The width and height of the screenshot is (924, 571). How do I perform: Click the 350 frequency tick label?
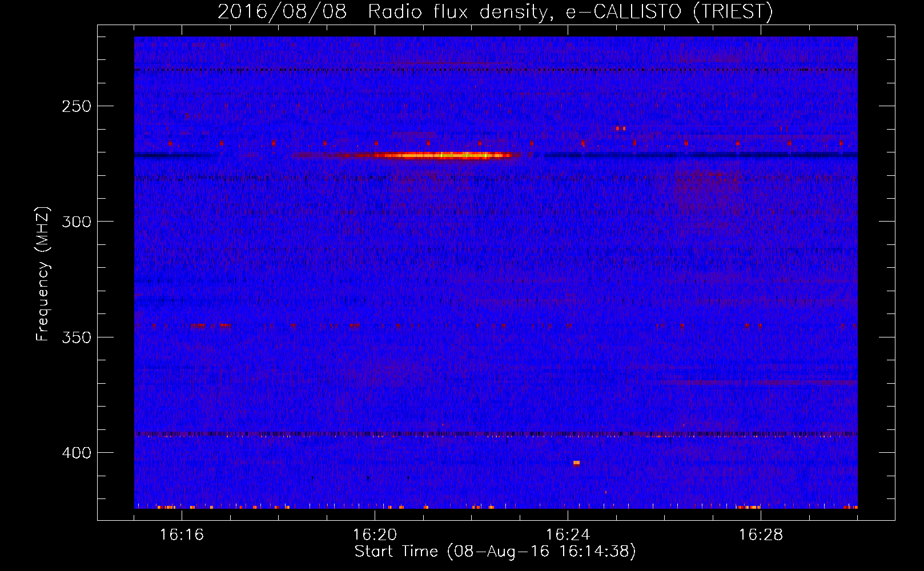click(x=77, y=337)
